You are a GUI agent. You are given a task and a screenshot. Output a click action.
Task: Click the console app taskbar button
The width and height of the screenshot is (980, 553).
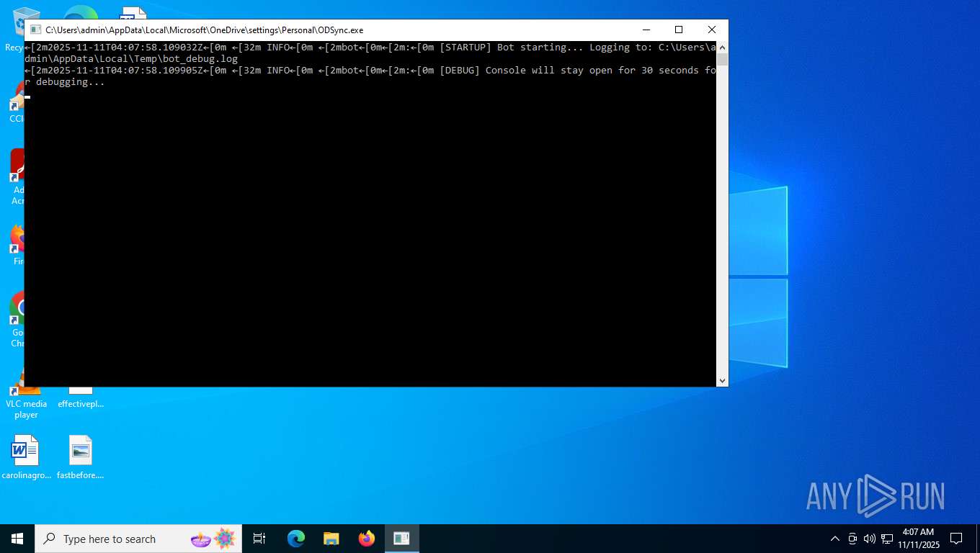click(x=401, y=539)
